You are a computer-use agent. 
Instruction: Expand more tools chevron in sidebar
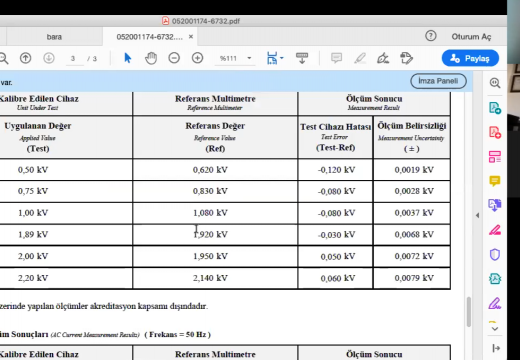click(495, 329)
